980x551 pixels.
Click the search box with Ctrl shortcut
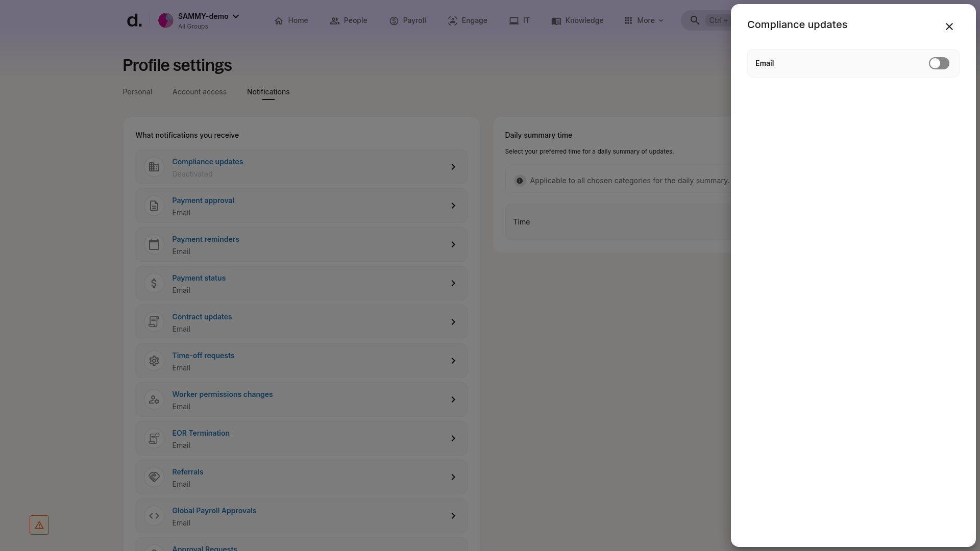tap(706, 20)
